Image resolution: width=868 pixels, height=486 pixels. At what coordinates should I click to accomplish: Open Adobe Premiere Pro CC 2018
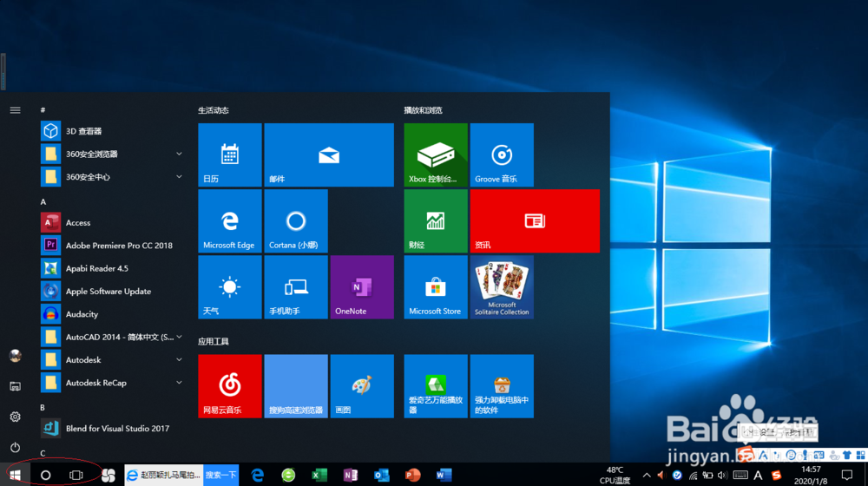(x=112, y=246)
